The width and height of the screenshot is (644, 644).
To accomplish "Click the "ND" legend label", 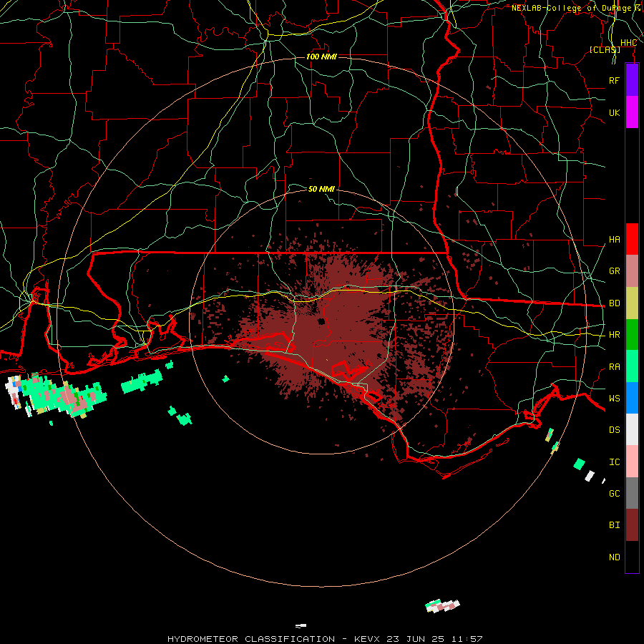I will (x=614, y=557).
